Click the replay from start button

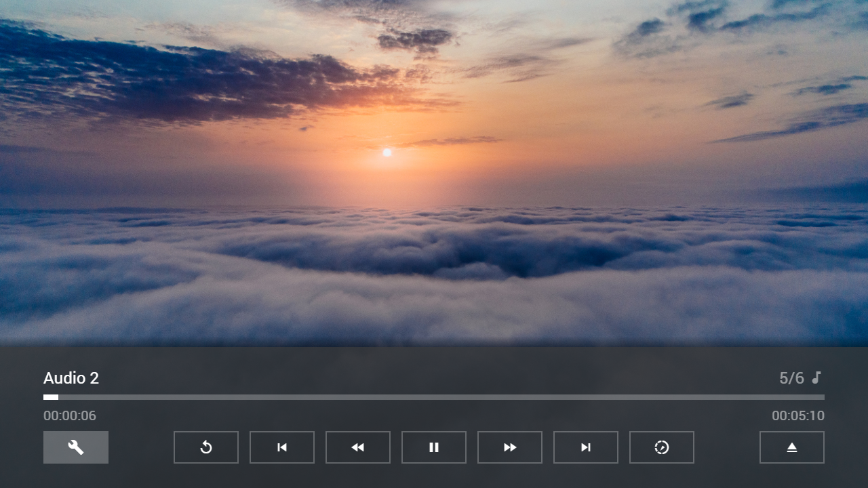pos(206,447)
